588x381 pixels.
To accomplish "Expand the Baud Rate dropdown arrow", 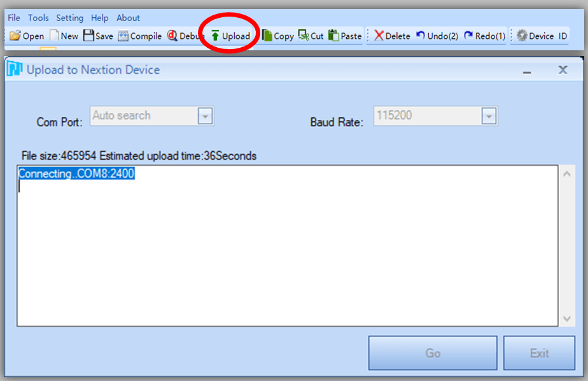I will [x=489, y=116].
